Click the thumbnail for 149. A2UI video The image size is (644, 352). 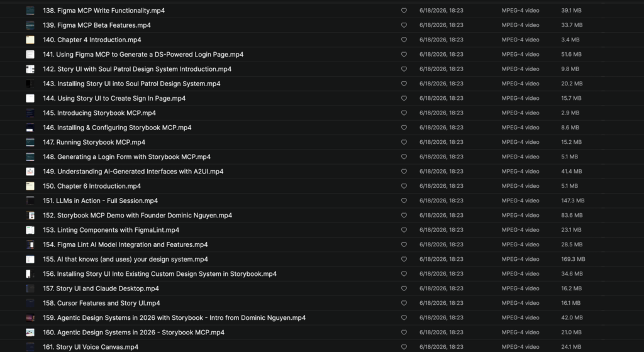pyautogui.click(x=30, y=172)
